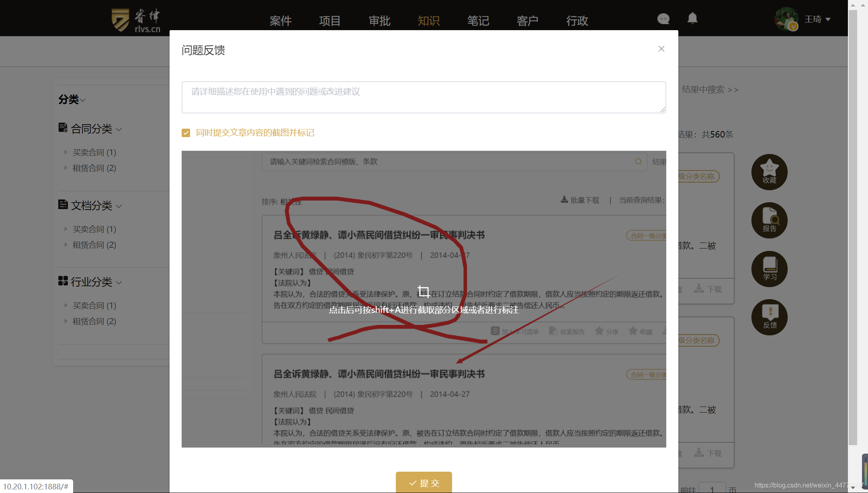
Task: Collapse the 分类 header chevron
Action: click(x=83, y=100)
